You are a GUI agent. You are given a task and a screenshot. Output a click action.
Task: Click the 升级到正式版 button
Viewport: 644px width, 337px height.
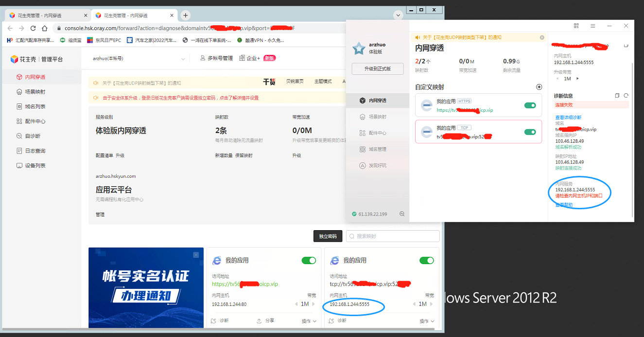[378, 69]
